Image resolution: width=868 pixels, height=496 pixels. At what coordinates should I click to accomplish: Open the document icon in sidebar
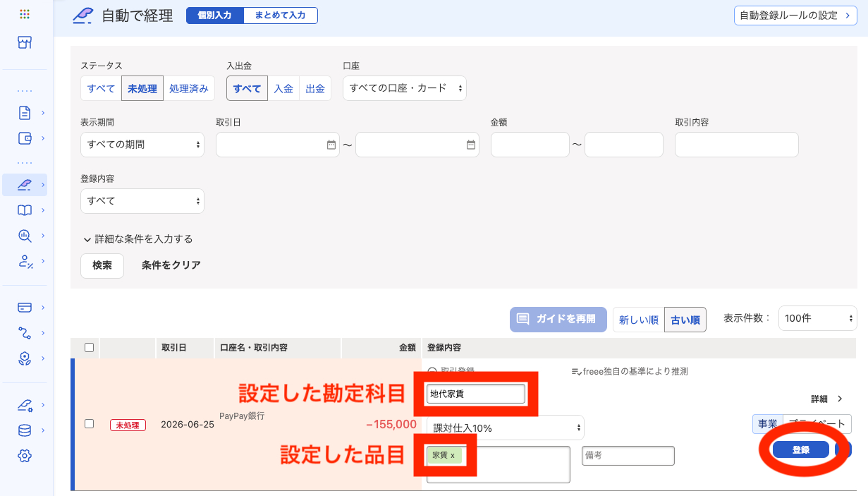click(25, 112)
